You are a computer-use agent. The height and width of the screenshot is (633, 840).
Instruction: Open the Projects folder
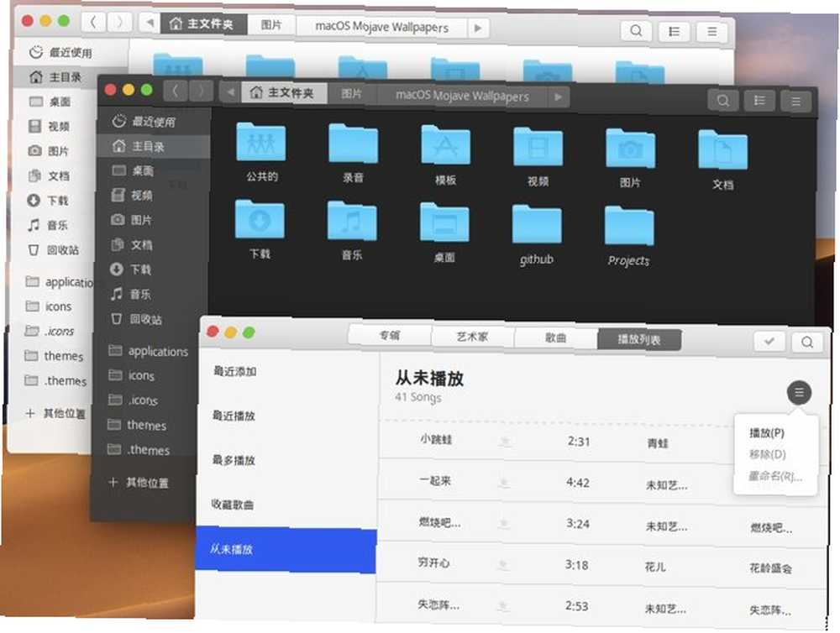[x=629, y=226]
